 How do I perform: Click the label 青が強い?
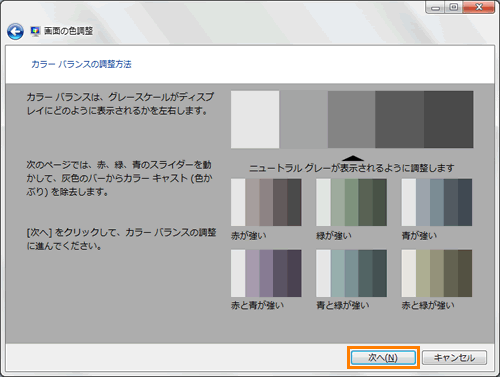point(419,235)
